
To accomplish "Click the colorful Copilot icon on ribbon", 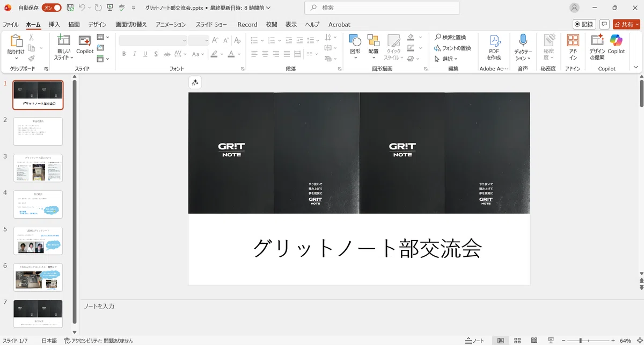I will pyautogui.click(x=616, y=40).
